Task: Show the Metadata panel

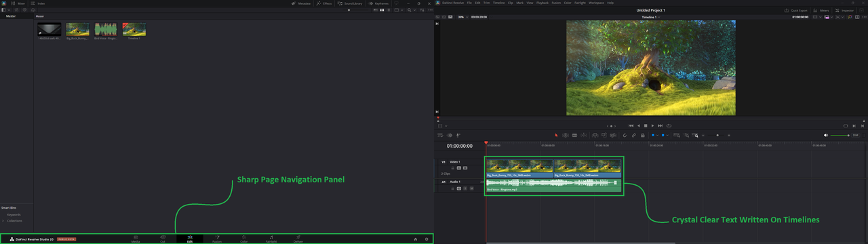Action: [x=301, y=3]
